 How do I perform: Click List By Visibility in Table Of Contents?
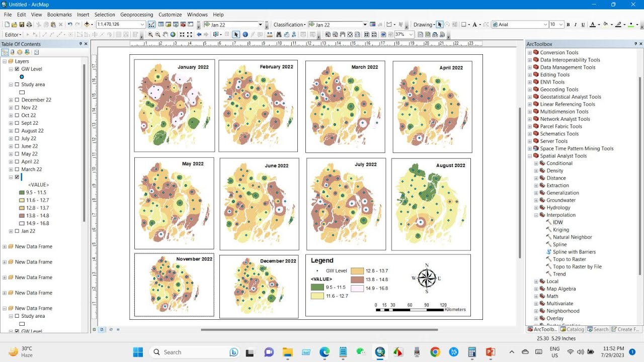click(20, 52)
